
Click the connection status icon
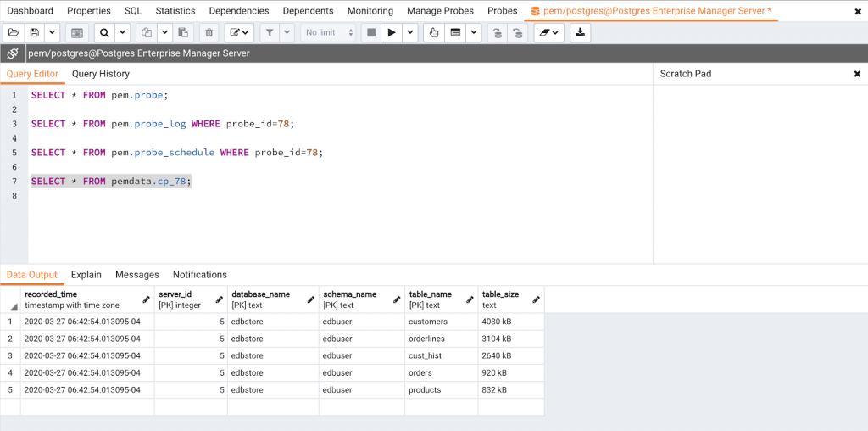[x=13, y=53]
